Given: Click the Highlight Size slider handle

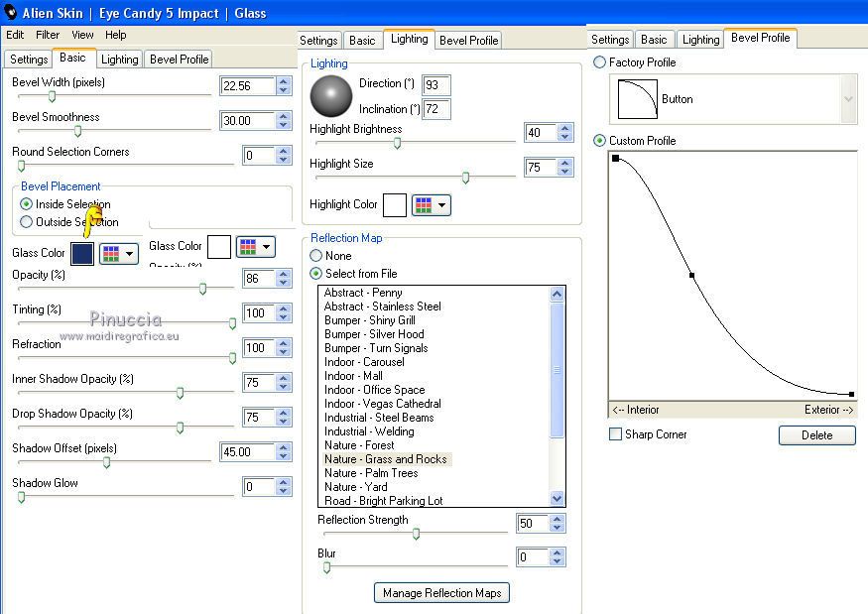Looking at the screenshot, I should click(465, 178).
